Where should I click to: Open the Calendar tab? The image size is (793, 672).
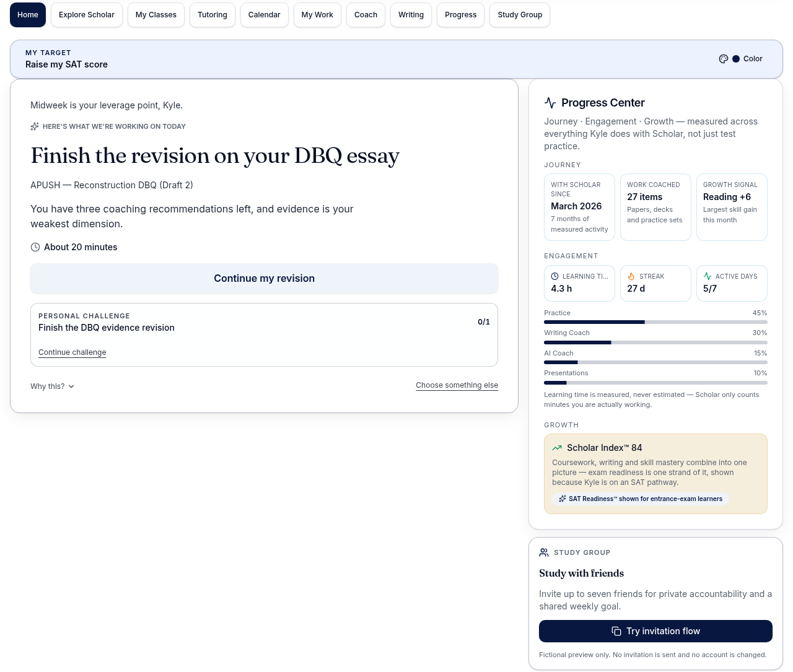[265, 15]
